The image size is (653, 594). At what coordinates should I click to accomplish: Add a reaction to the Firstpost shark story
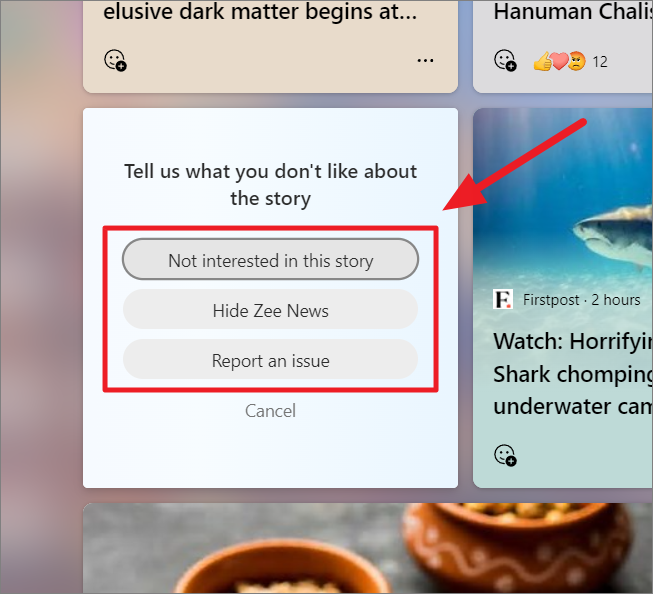click(x=505, y=455)
